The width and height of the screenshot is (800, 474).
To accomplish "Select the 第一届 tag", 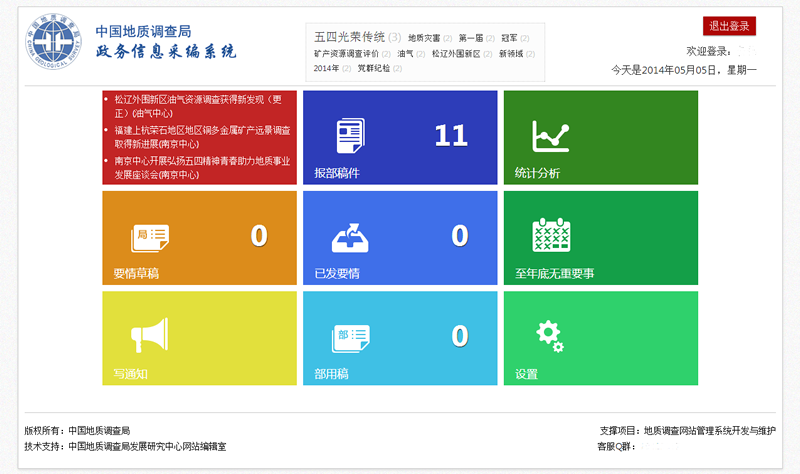I will point(470,38).
